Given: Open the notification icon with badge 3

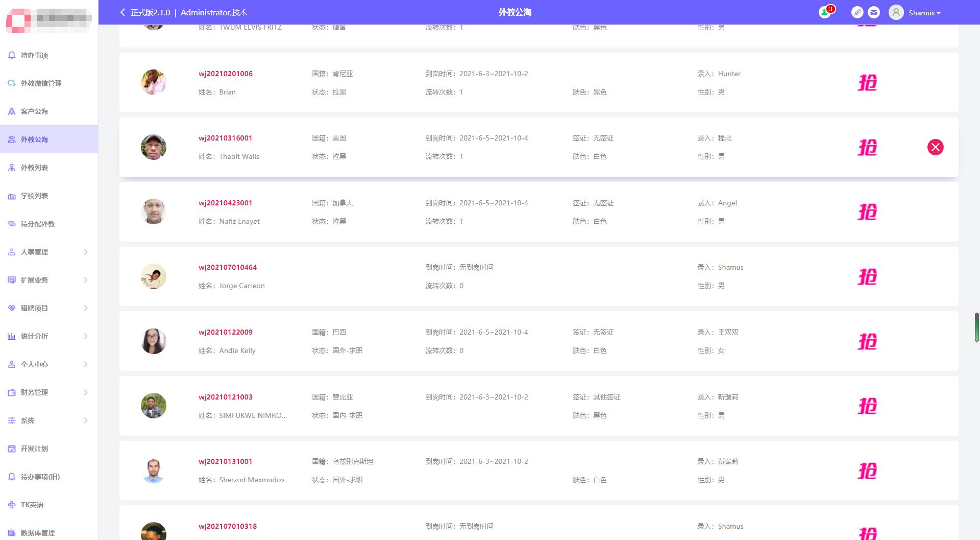Looking at the screenshot, I should click(x=825, y=12).
